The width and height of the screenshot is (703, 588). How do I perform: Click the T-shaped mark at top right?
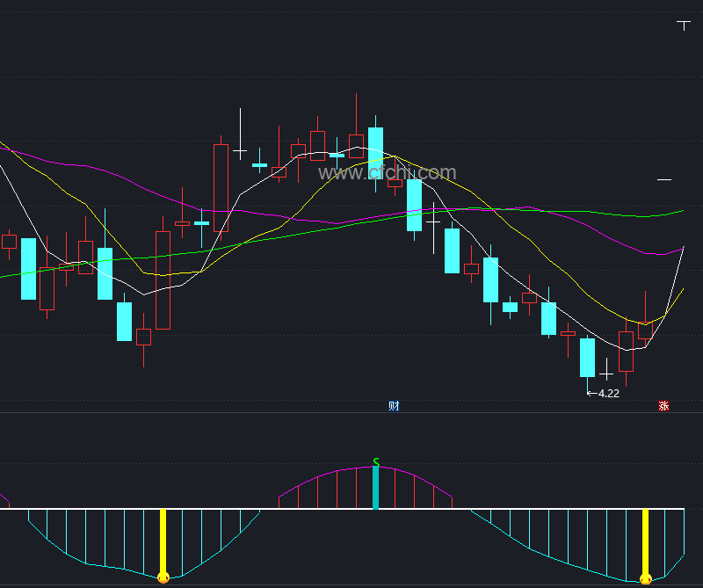(685, 25)
